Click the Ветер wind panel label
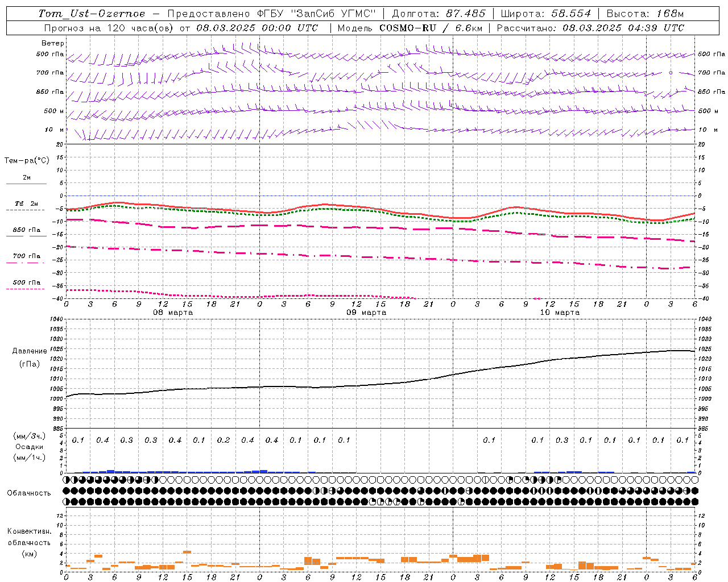 (53, 43)
